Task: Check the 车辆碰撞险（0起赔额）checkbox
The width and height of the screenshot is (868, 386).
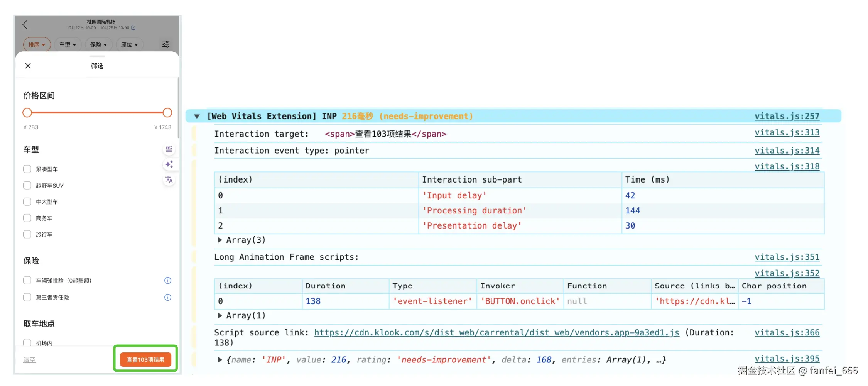Action: (x=27, y=280)
